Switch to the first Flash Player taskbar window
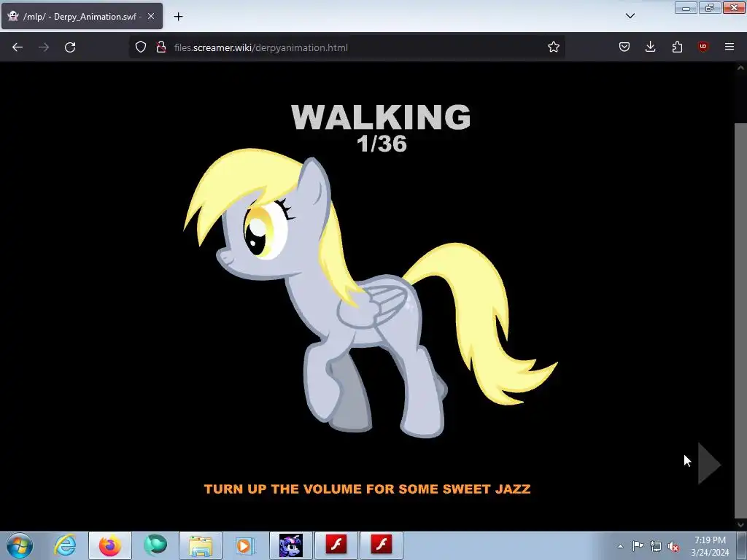Viewport: 747px width, 560px height. (x=336, y=545)
